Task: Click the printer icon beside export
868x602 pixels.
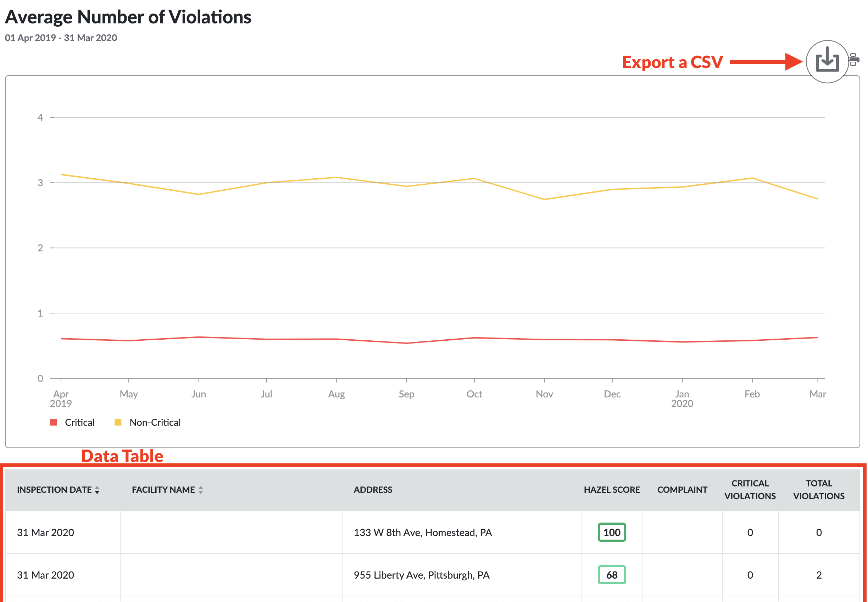Action: 854,60
